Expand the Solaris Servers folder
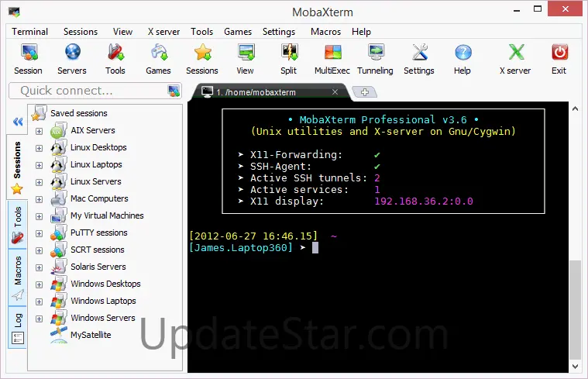 (39, 267)
